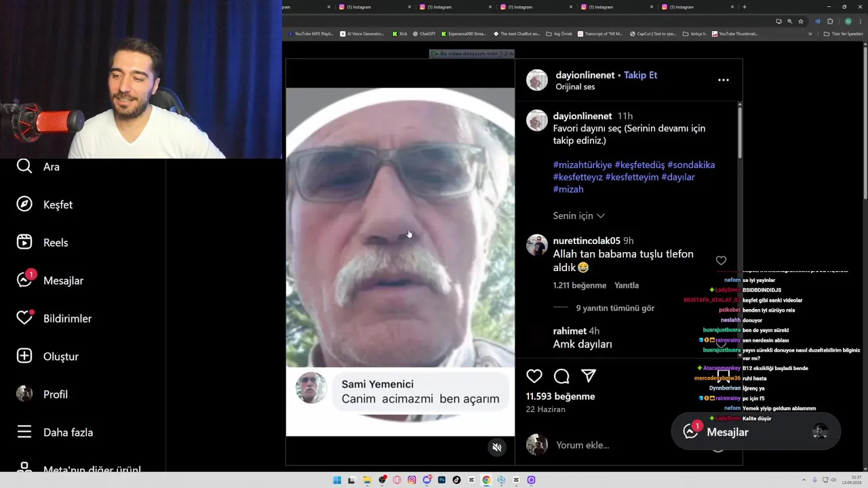Open YouTube MP3 Playlist bookmark
This screenshot has width=868, height=488.
(x=311, y=33)
